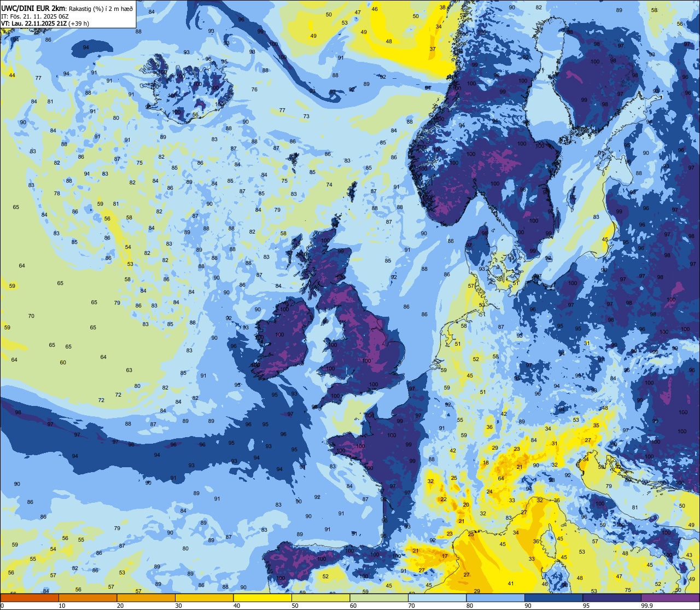The image size is (700, 610).
Task: Click the "17" humidity value on the map
Action: 445,556
